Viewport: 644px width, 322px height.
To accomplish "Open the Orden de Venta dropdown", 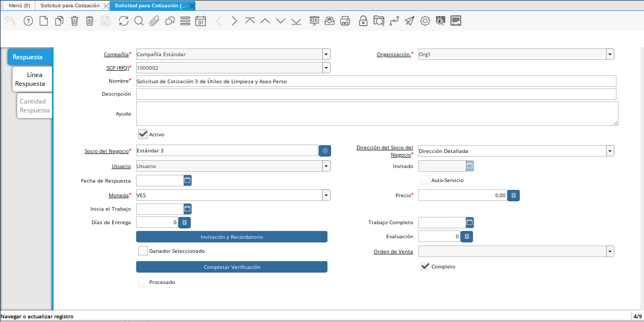I will click(x=610, y=251).
